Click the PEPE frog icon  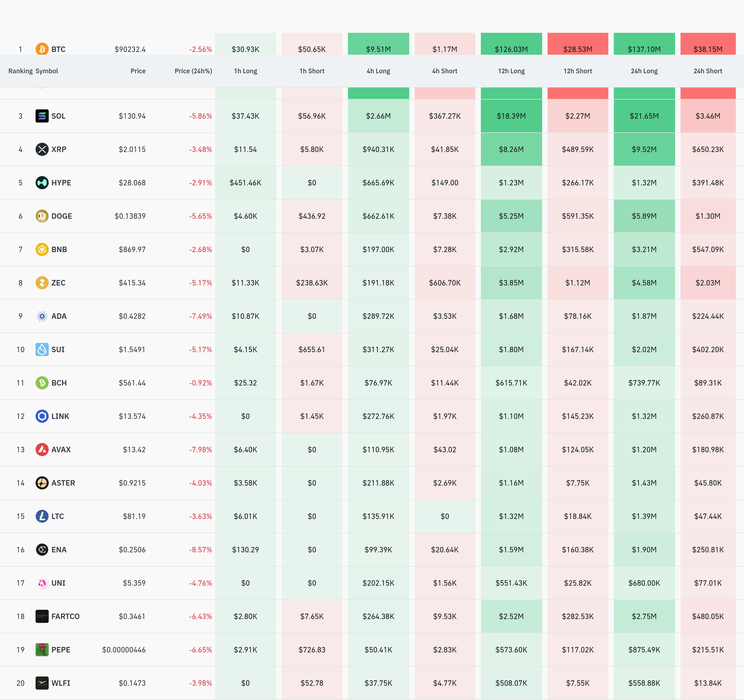42,649
